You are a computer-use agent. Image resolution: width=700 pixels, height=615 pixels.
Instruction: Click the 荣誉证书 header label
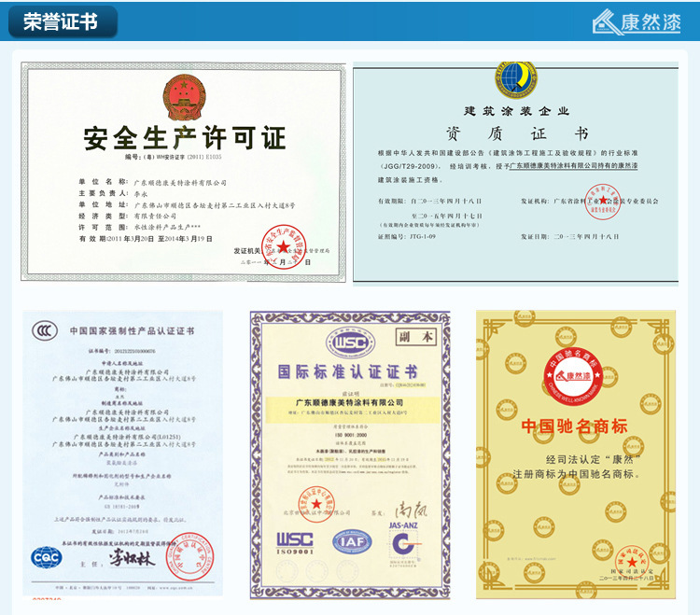pos(63,21)
